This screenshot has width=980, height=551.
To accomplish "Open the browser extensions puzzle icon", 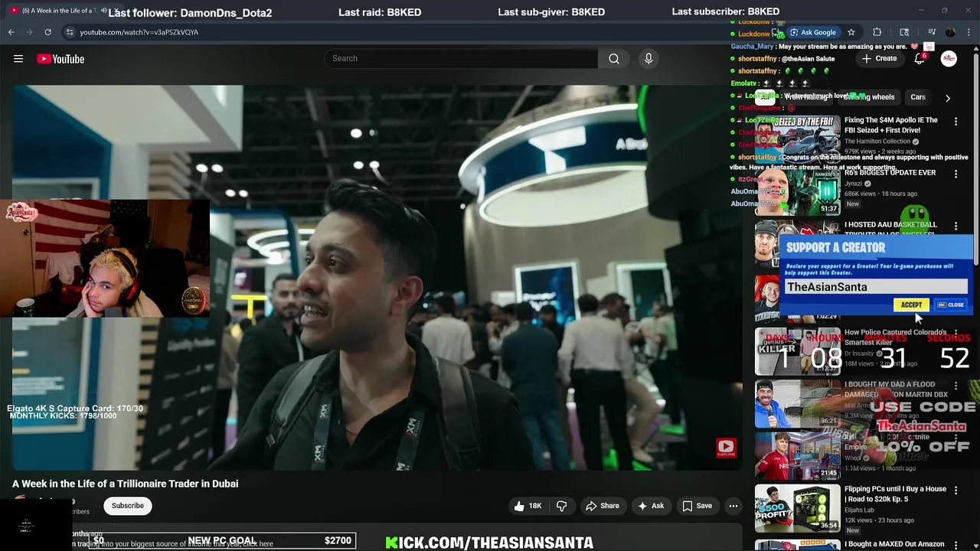I will point(877,32).
